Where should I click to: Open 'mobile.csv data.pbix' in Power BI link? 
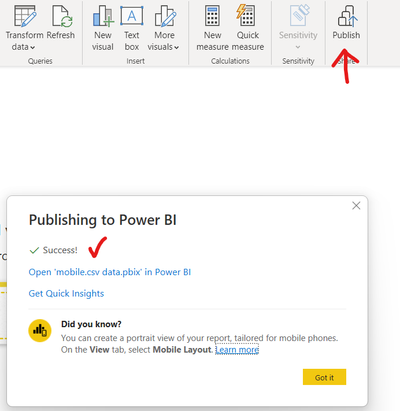click(110, 272)
